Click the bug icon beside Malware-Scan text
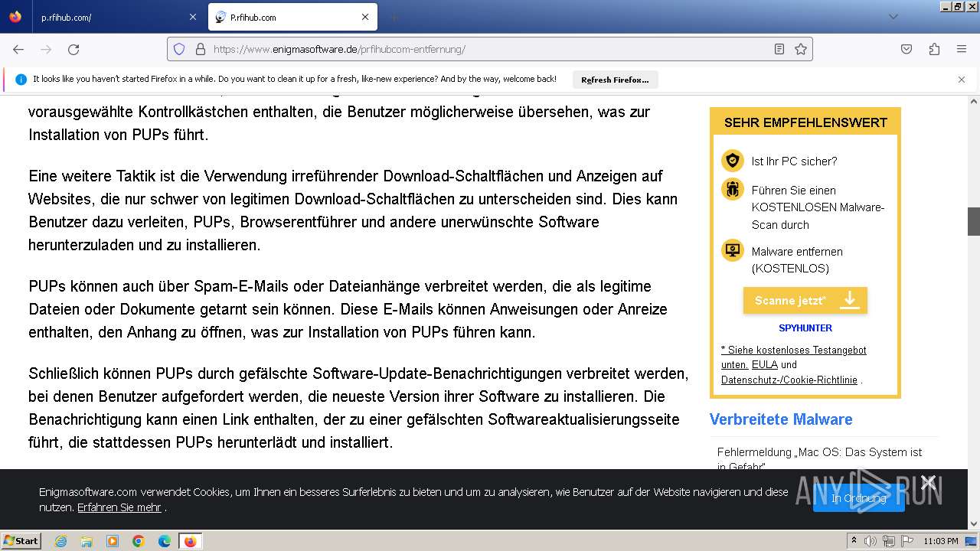The width and height of the screenshot is (980, 551). (733, 189)
